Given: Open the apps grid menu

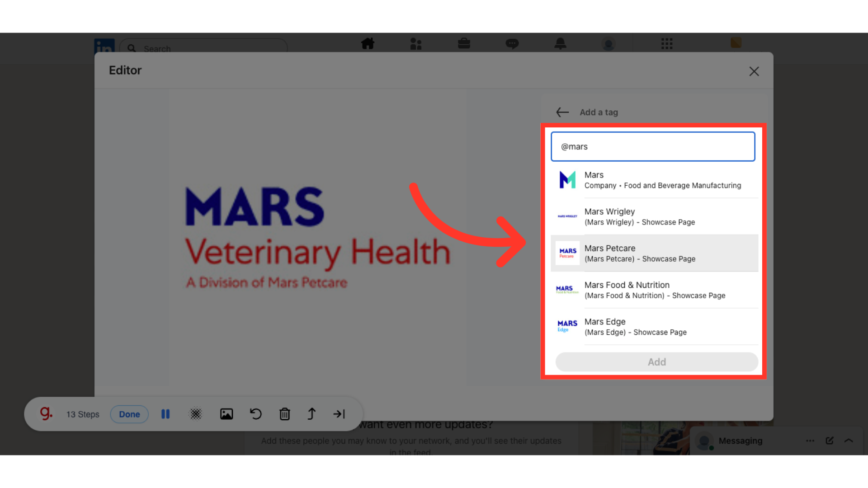Looking at the screenshot, I should click(x=667, y=44).
